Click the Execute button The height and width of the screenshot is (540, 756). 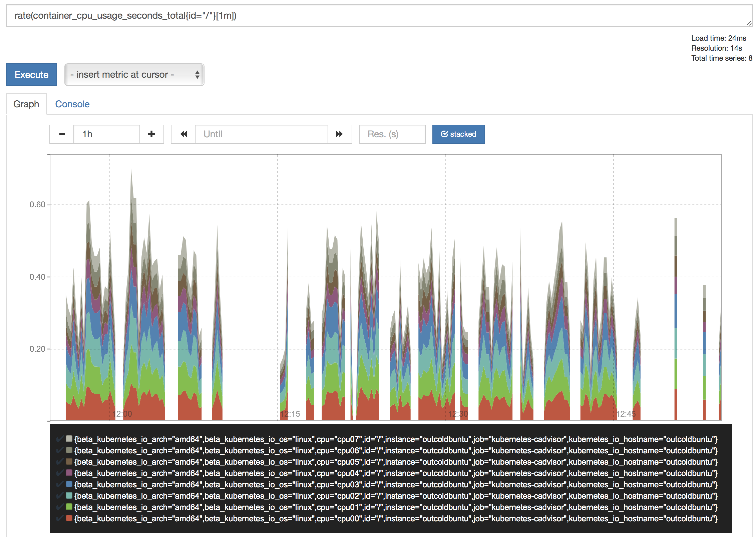[x=31, y=75]
